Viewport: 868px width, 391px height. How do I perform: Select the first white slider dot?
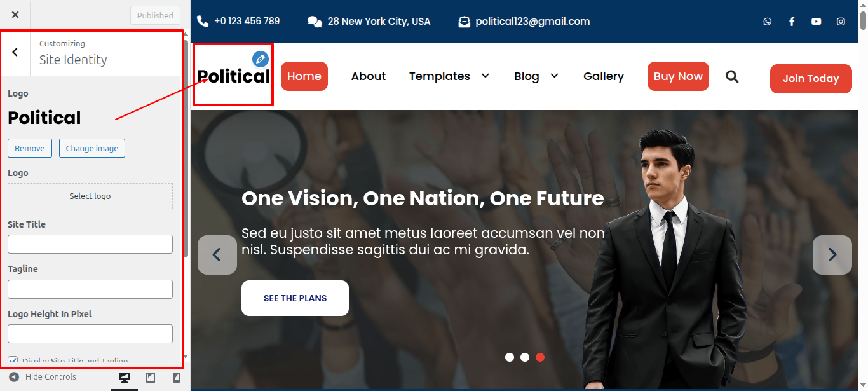click(510, 357)
